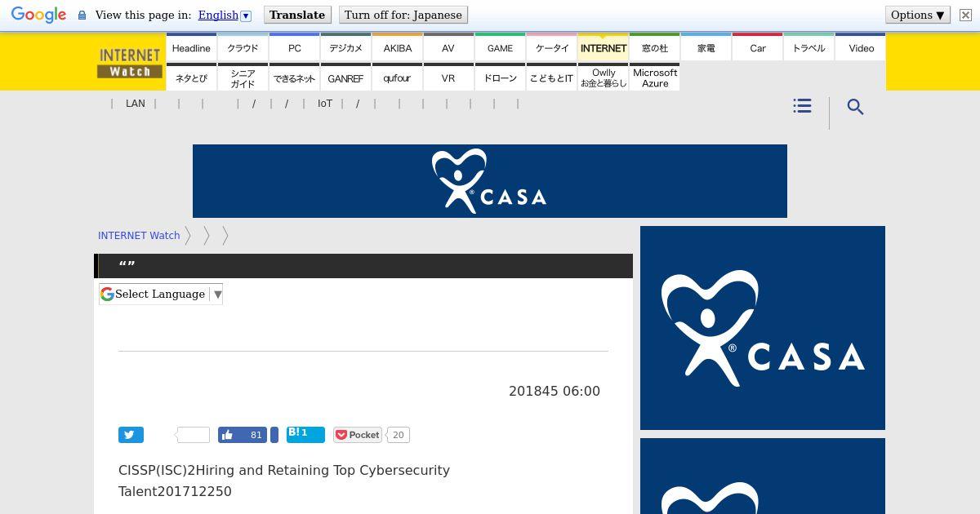Open the qufour tab
Image resolution: width=980 pixels, height=514 pixels.
[x=398, y=78]
